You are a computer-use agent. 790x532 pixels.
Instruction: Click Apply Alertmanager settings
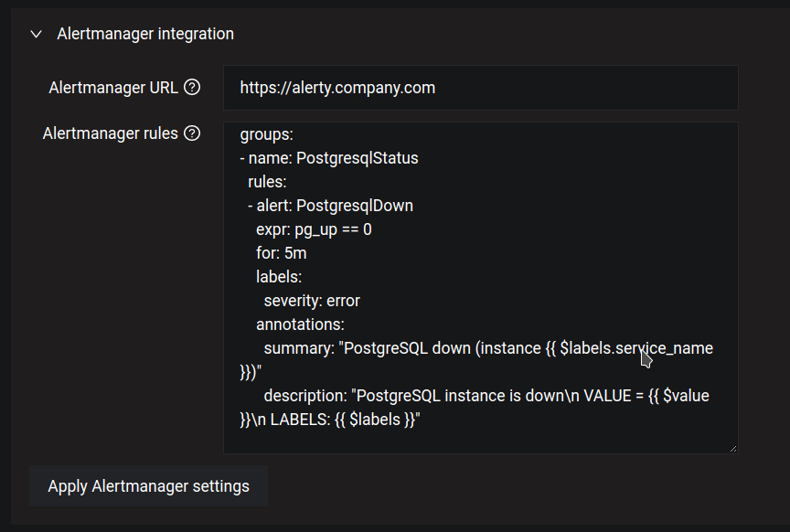[x=148, y=485]
